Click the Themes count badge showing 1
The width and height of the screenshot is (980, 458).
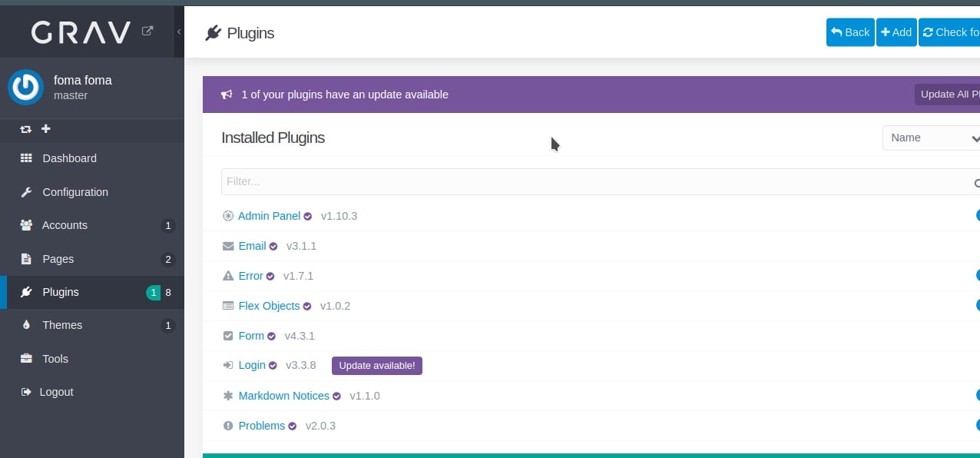tap(168, 326)
